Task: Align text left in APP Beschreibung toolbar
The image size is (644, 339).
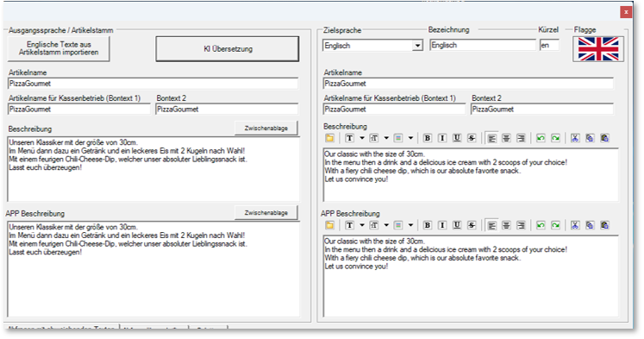Action: [491, 225]
